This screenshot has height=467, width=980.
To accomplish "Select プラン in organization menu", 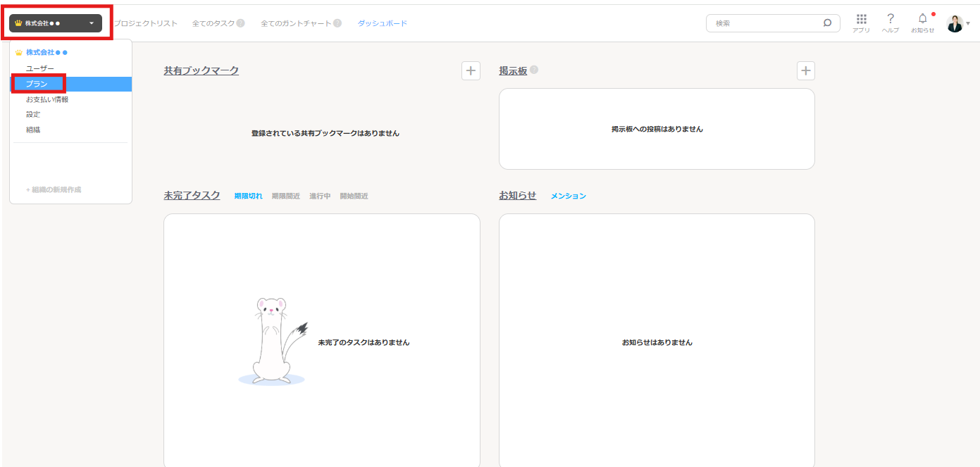I will tap(70, 84).
